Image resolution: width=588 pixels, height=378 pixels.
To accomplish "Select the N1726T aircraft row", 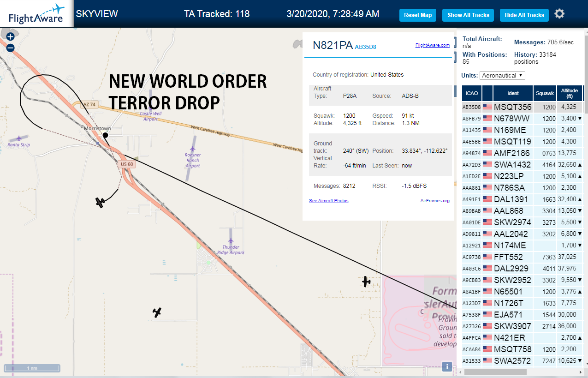I will click(x=523, y=303).
